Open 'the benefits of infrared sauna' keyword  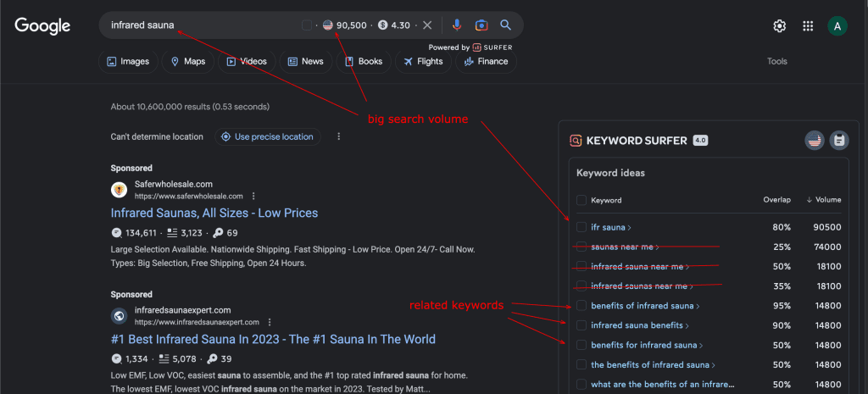[x=654, y=364]
